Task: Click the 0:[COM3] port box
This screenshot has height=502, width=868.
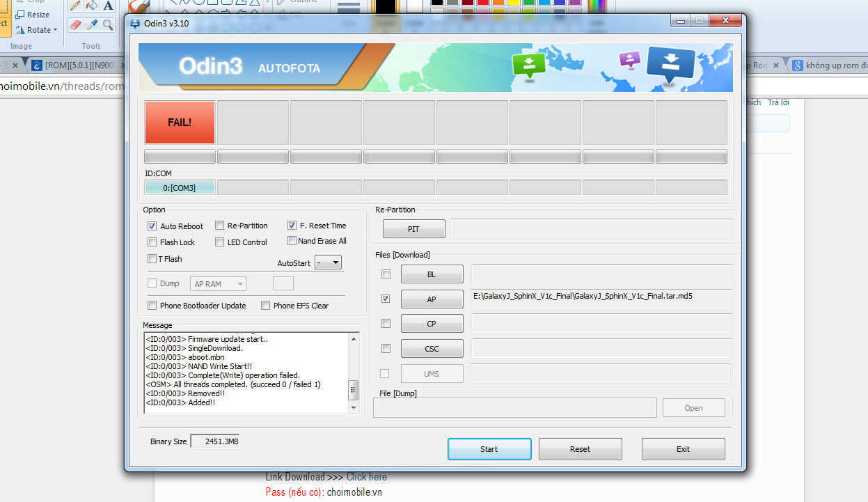Action: click(x=180, y=187)
